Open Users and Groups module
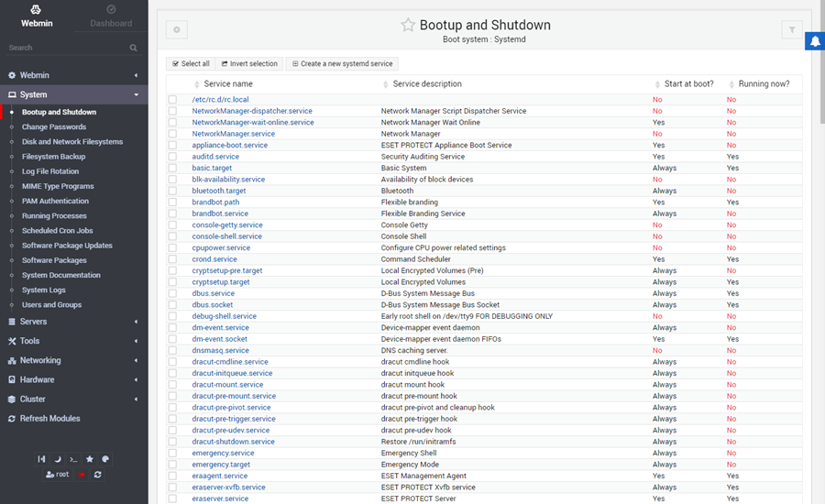Image resolution: width=825 pixels, height=504 pixels. (x=51, y=304)
